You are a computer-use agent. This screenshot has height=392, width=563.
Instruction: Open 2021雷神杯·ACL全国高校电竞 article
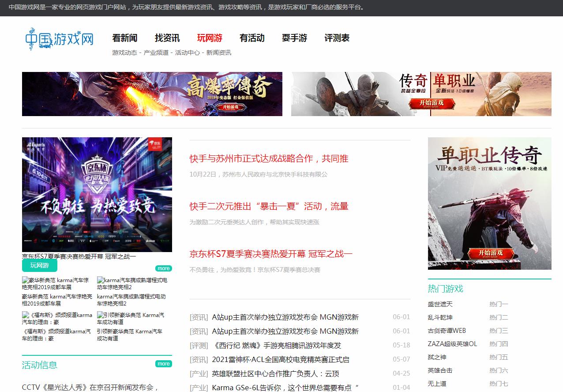pos(281,359)
